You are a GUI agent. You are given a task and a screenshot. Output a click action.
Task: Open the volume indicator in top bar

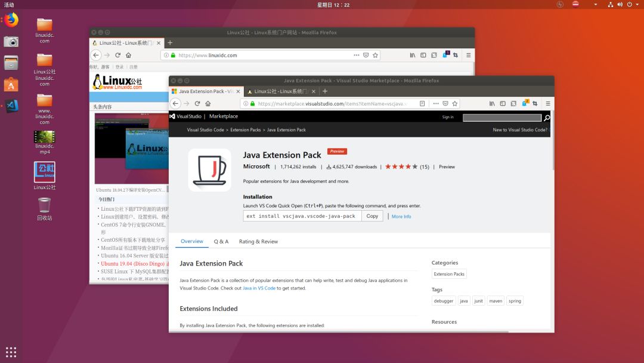620,5
